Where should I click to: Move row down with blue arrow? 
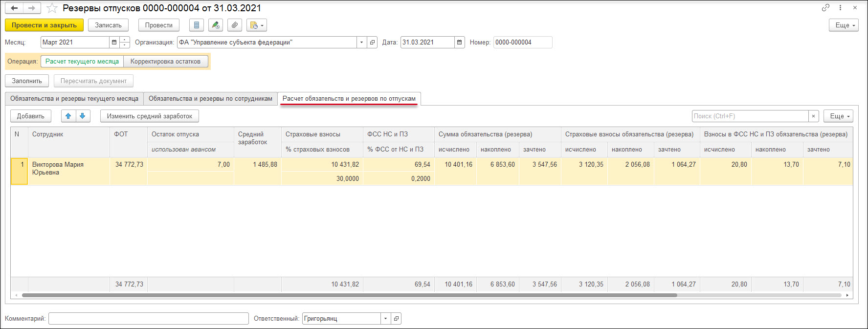coord(83,116)
